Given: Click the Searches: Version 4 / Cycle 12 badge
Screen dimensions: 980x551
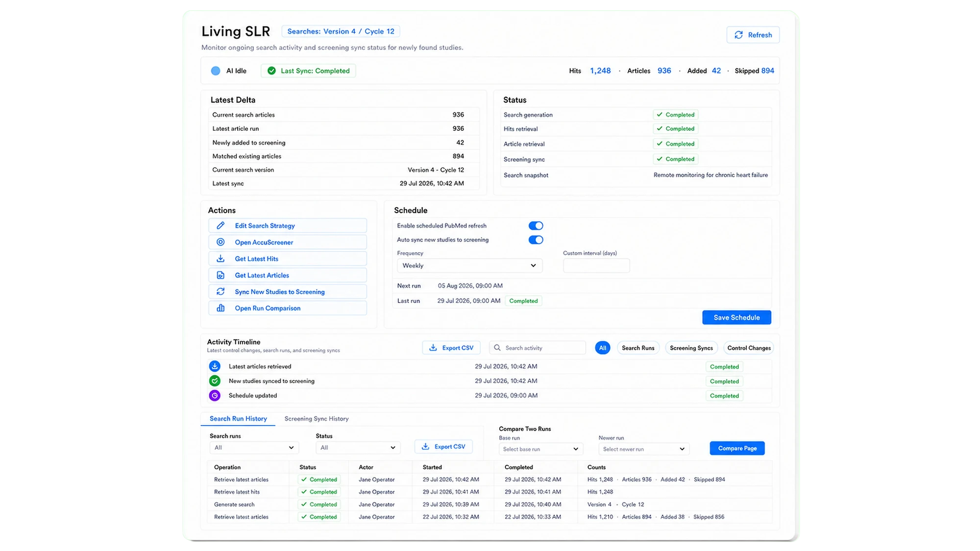Looking at the screenshot, I should coord(341,31).
